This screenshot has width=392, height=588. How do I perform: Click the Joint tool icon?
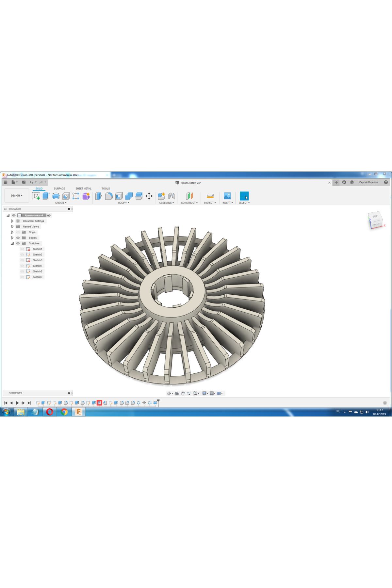171,196
